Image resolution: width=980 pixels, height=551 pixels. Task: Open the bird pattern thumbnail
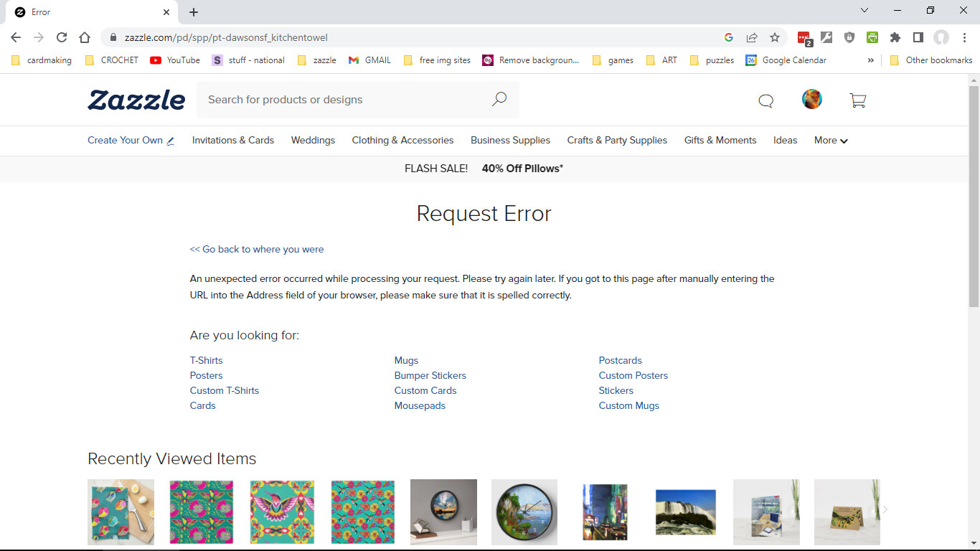282,512
